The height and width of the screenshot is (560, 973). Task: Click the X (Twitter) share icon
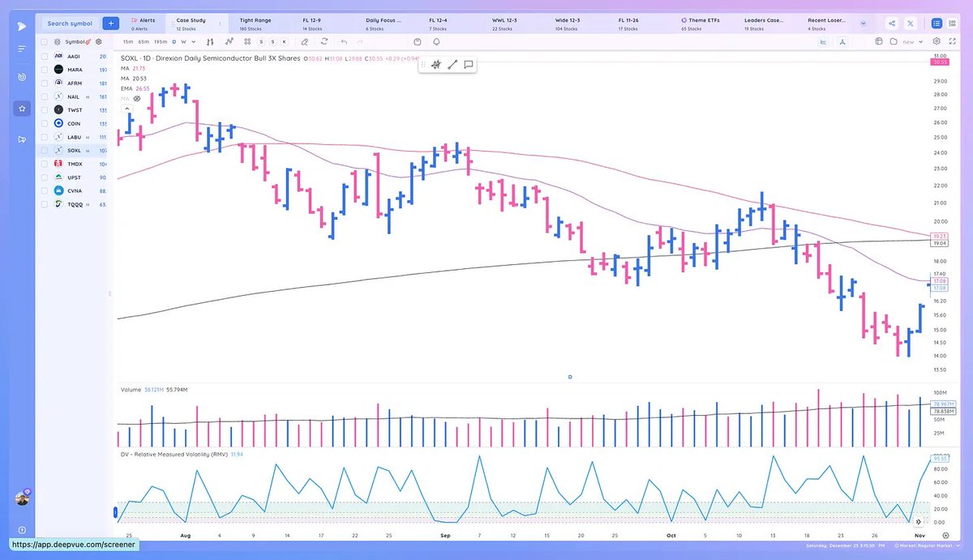(911, 24)
